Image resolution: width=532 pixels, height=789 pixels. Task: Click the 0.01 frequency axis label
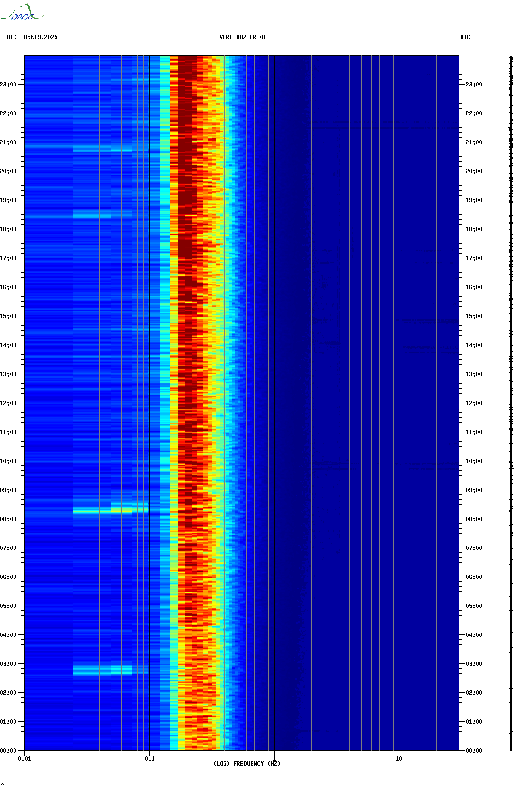25,759
